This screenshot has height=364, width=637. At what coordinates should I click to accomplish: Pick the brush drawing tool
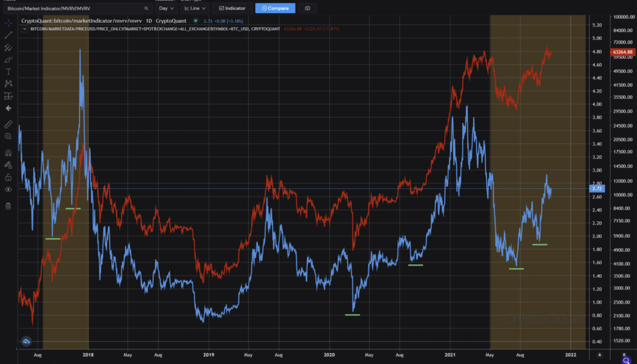(x=8, y=59)
